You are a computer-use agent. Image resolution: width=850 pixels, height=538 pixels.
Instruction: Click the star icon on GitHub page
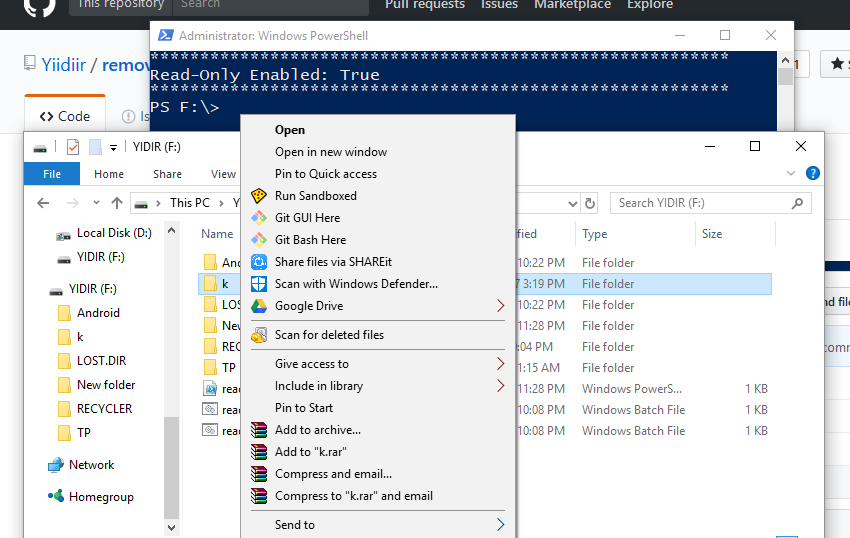[x=837, y=63]
